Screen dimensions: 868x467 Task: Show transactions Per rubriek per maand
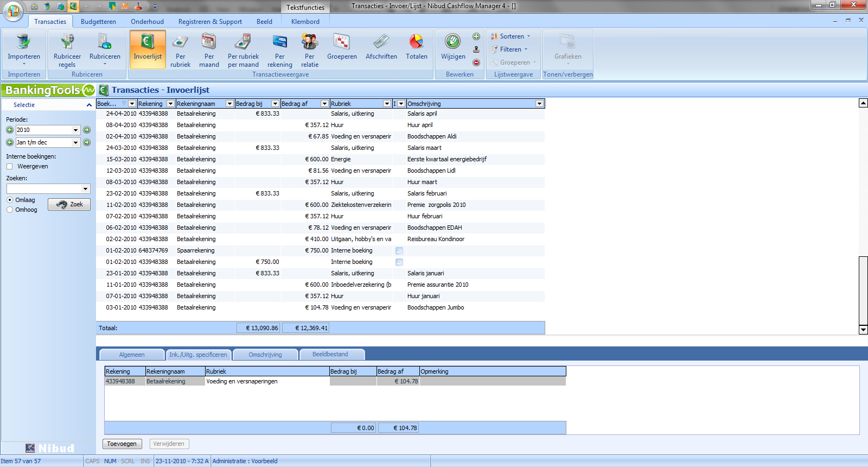(243, 49)
